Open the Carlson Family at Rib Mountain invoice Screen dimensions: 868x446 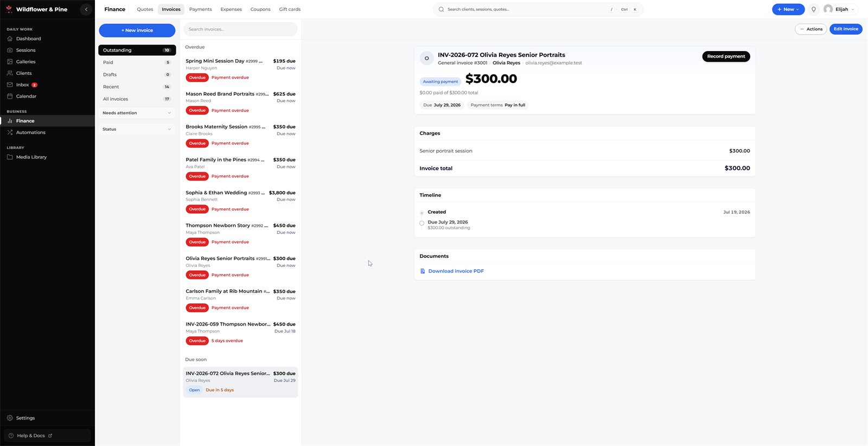coord(240,300)
